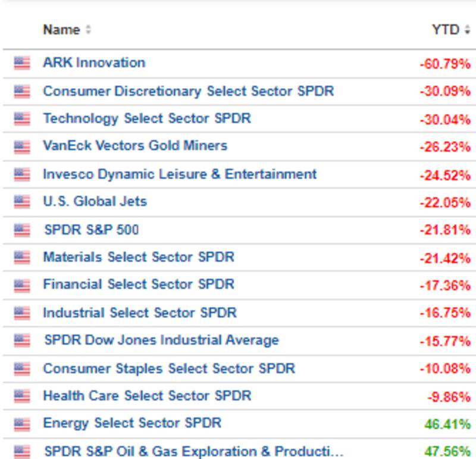Click the flag icon by Health Care Select Sector SPDR
Screen dimensions: 476x459
point(22,396)
